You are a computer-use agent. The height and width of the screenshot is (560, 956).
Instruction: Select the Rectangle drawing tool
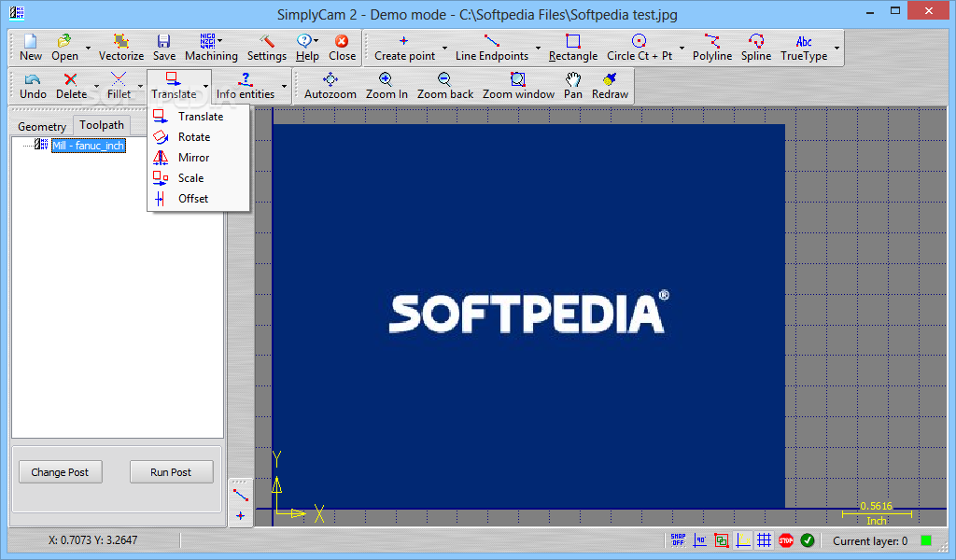572,48
